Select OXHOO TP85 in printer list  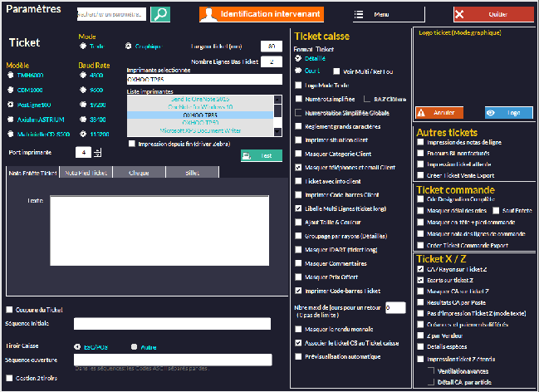point(193,115)
